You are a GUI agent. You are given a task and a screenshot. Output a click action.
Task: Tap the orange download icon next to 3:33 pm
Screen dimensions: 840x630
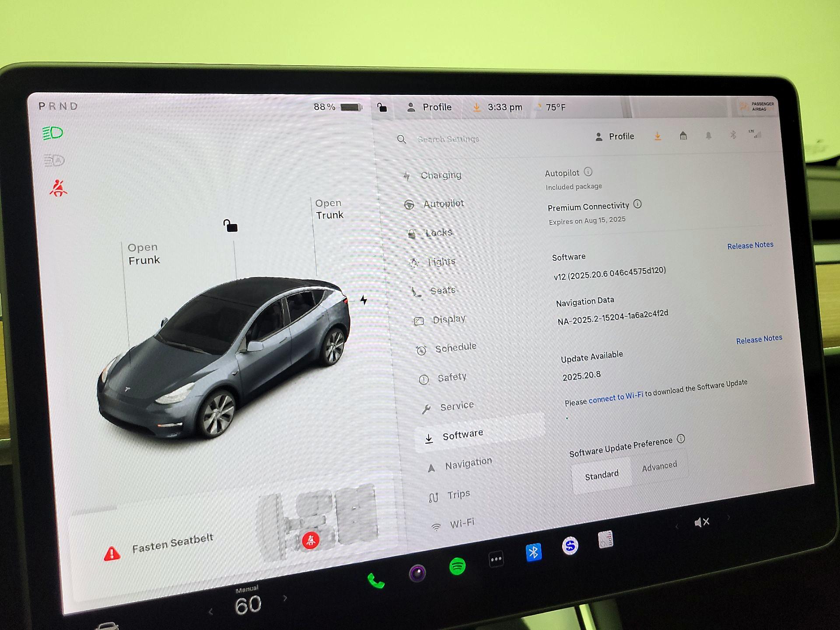click(x=477, y=107)
